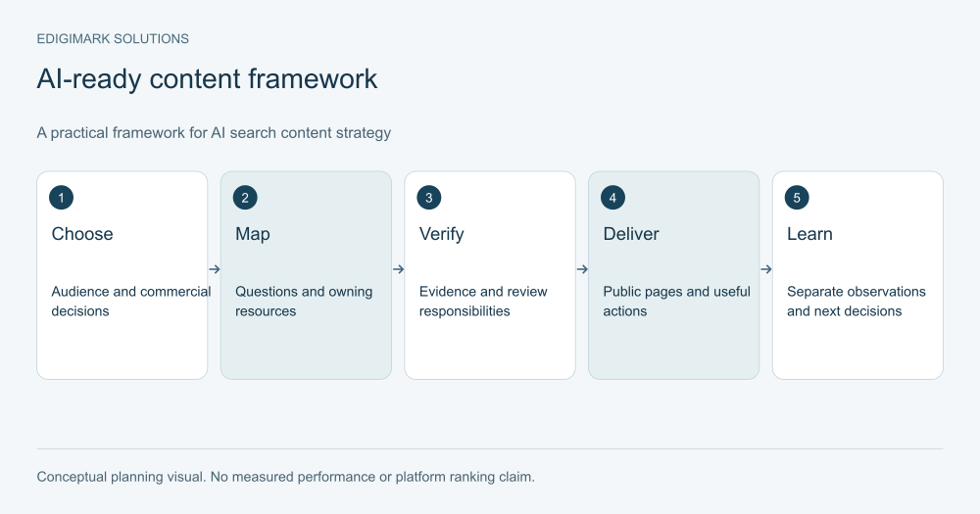Select the Learn step heading
The width and height of the screenshot is (980, 514).
pyautogui.click(x=810, y=234)
